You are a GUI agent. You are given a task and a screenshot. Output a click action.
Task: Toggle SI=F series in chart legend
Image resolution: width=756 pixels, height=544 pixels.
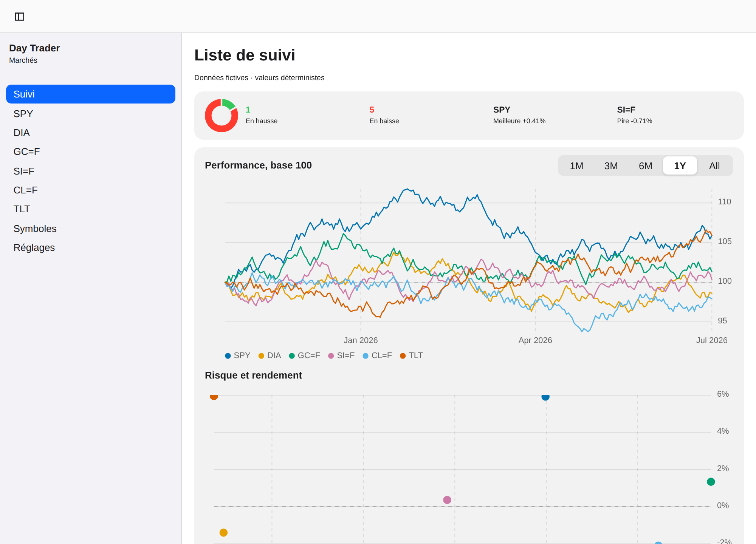coord(341,355)
